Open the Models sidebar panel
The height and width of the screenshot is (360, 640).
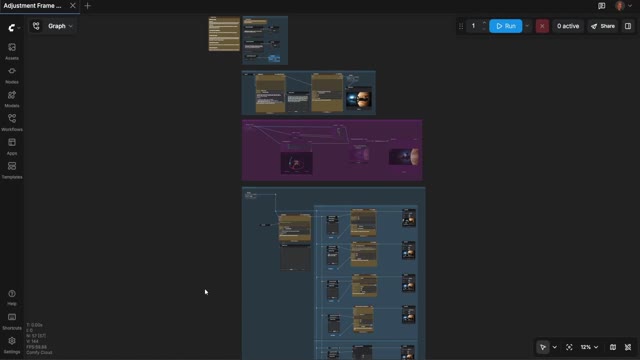click(12, 99)
